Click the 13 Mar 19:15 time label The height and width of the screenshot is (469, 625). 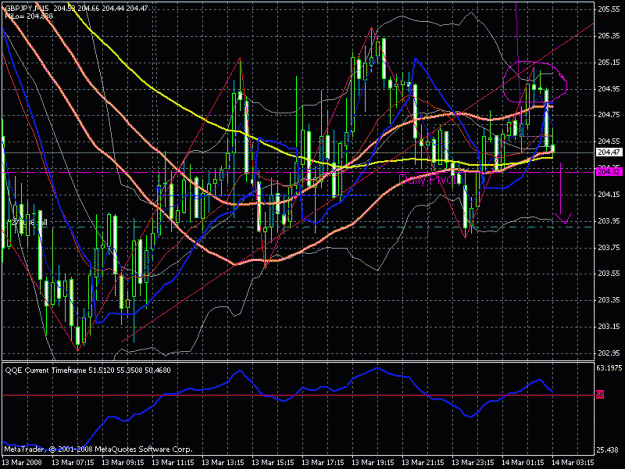(x=373, y=463)
